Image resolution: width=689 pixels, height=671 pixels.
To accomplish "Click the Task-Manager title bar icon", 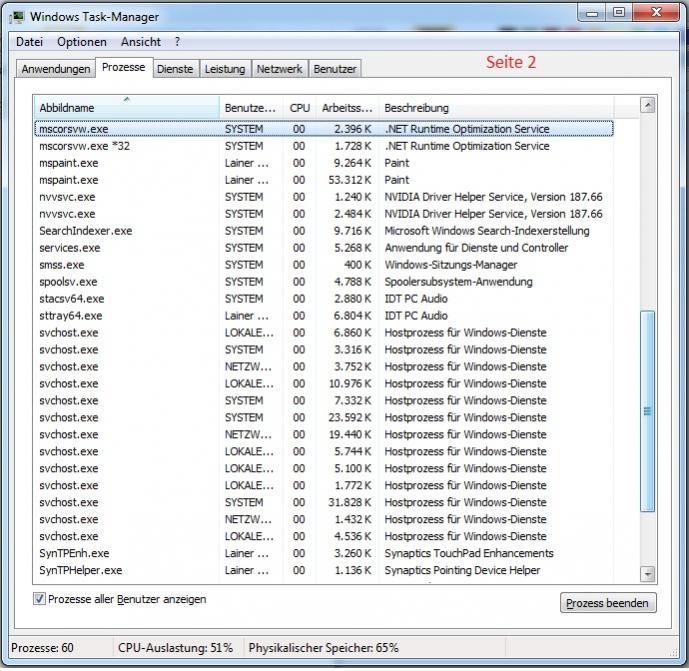I will pyautogui.click(x=17, y=17).
